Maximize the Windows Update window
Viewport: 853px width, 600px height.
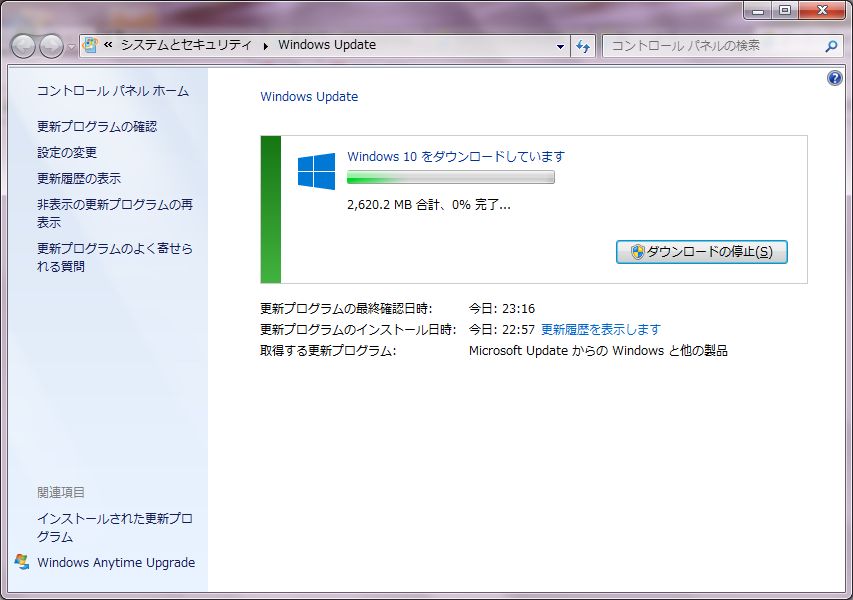tap(784, 10)
